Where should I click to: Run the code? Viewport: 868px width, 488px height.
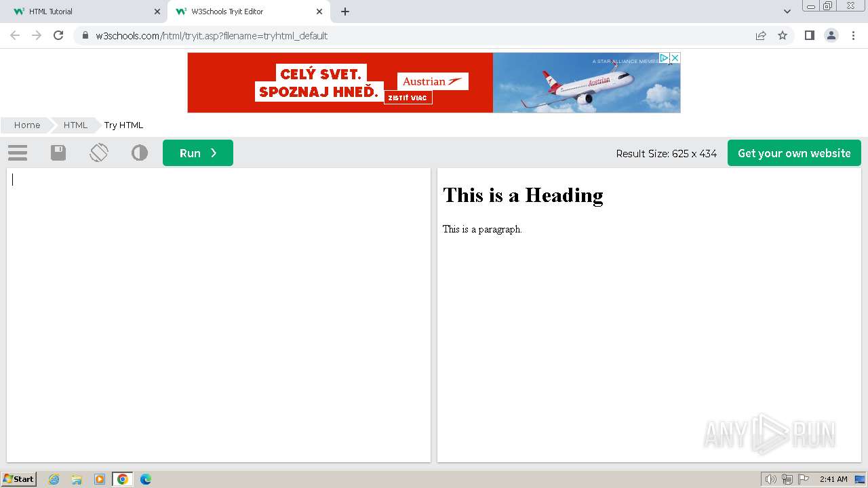coord(198,153)
